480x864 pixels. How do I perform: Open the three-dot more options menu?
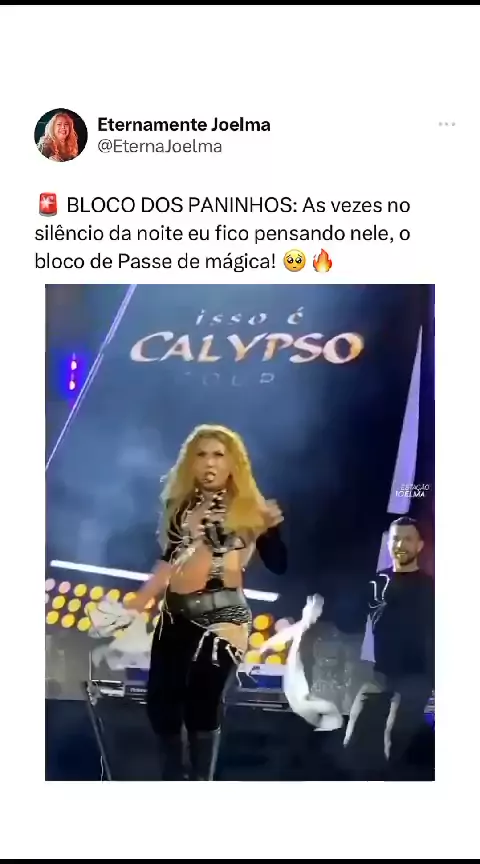coord(447,125)
